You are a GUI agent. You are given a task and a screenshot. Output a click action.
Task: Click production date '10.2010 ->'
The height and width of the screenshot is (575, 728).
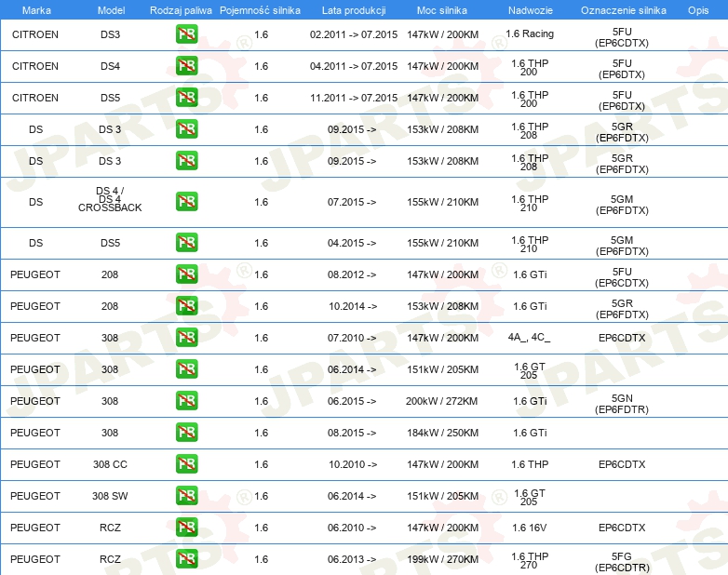click(353, 464)
